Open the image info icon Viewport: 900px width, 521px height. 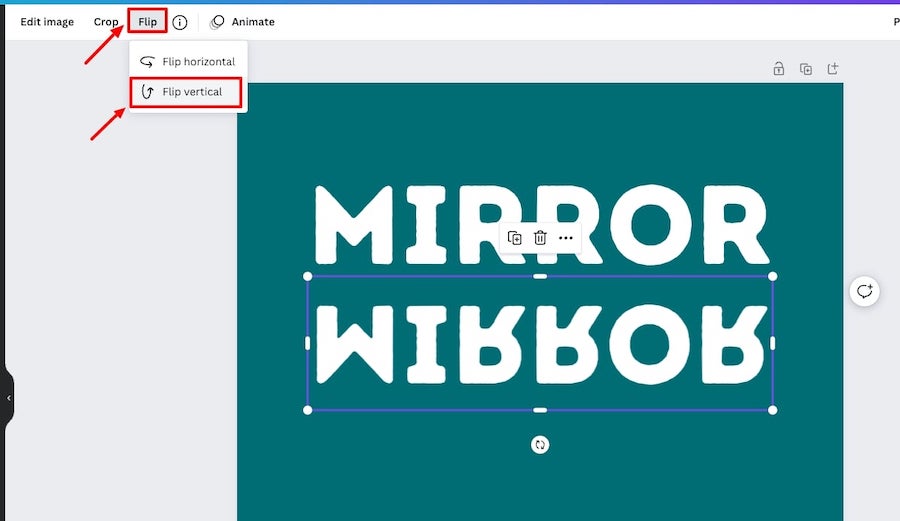coord(180,22)
